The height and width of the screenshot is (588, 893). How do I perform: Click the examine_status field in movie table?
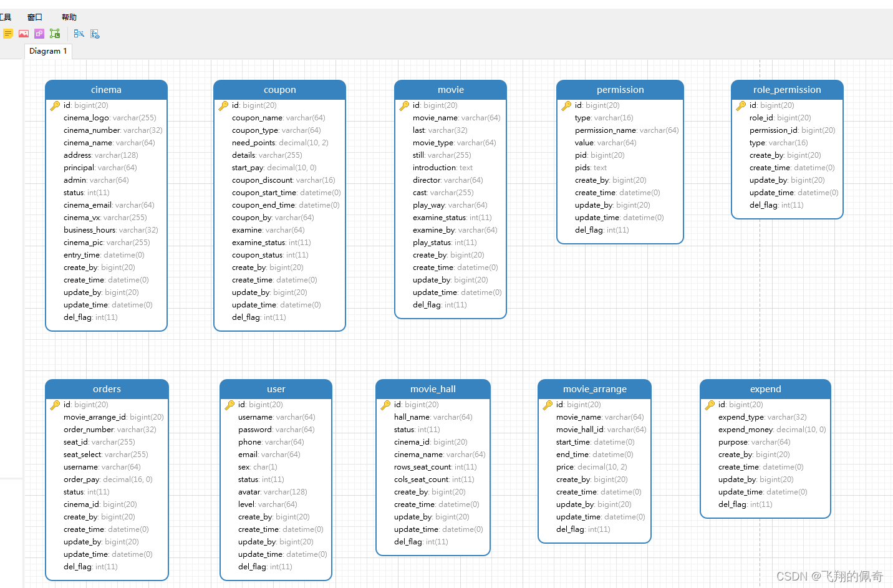[452, 218]
